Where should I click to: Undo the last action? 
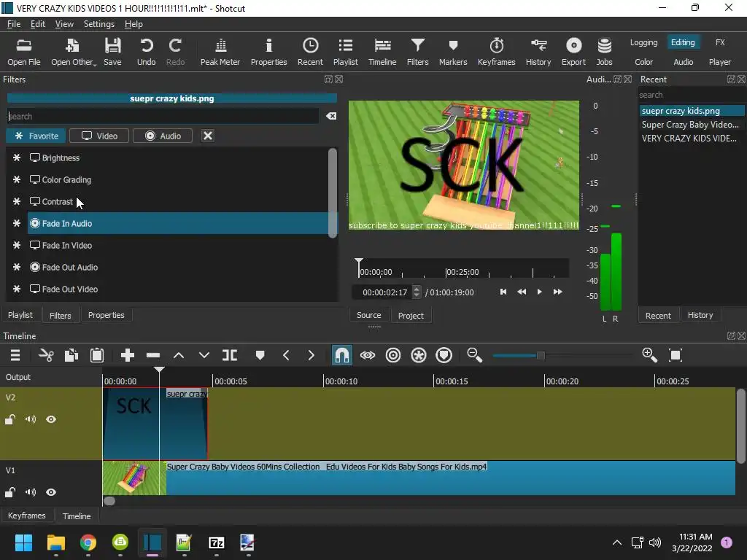click(x=146, y=52)
